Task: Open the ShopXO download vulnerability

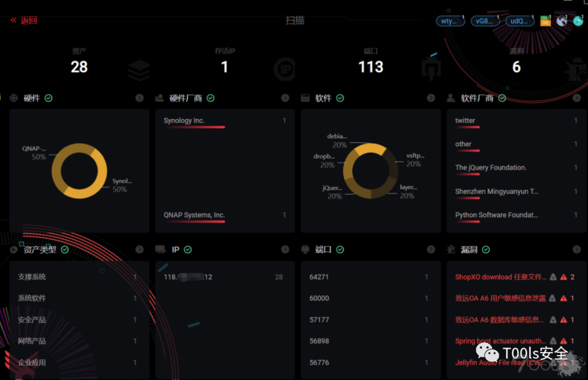Action: coord(500,277)
